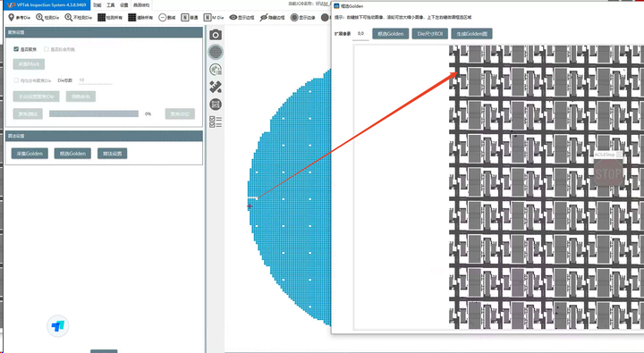Open the 设置 menu
This screenshot has width=644, height=353.
[124, 5]
